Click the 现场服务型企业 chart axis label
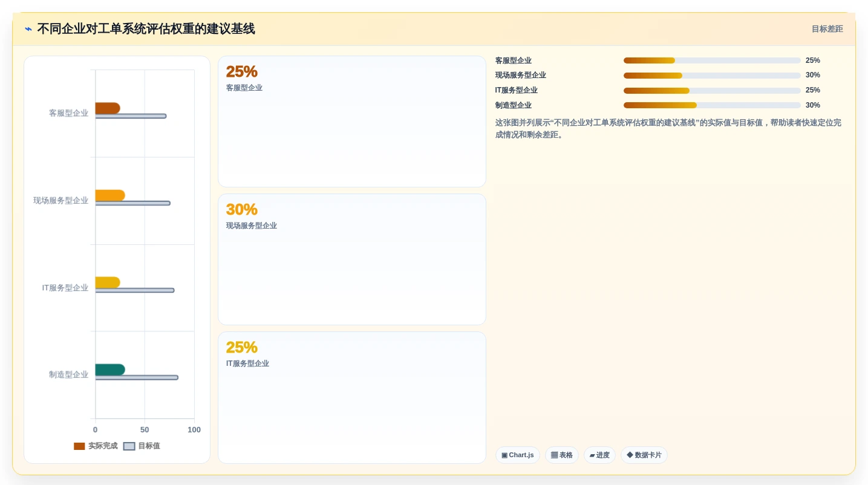The width and height of the screenshot is (868, 485). (x=60, y=200)
